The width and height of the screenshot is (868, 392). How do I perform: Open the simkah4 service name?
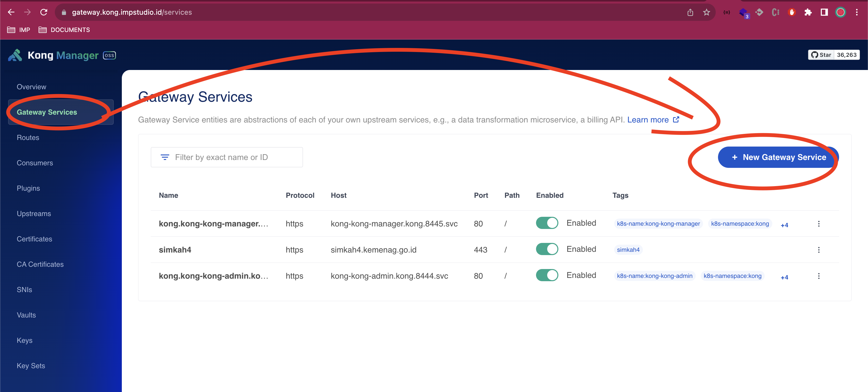tap(175, 250)
